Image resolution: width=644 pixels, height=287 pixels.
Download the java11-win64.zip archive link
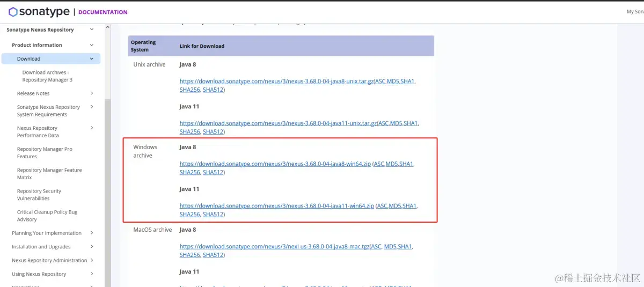pos(277,206)
